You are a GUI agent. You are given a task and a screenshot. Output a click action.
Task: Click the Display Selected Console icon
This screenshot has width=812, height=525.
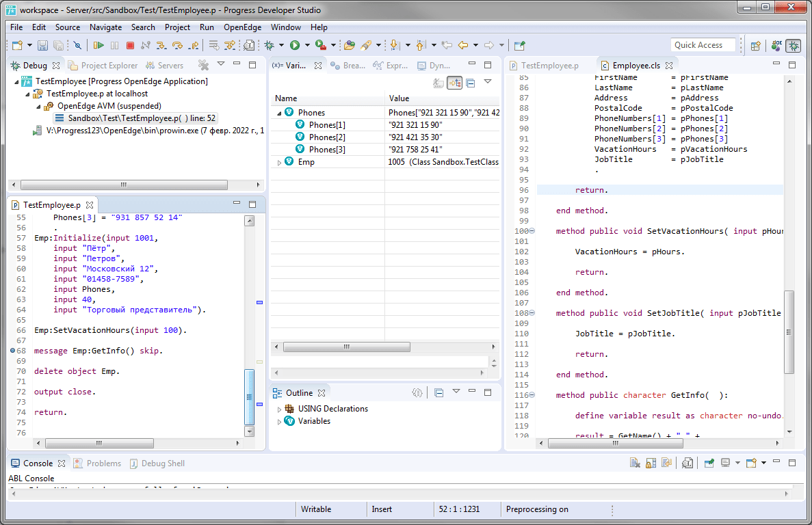[725, 463]
